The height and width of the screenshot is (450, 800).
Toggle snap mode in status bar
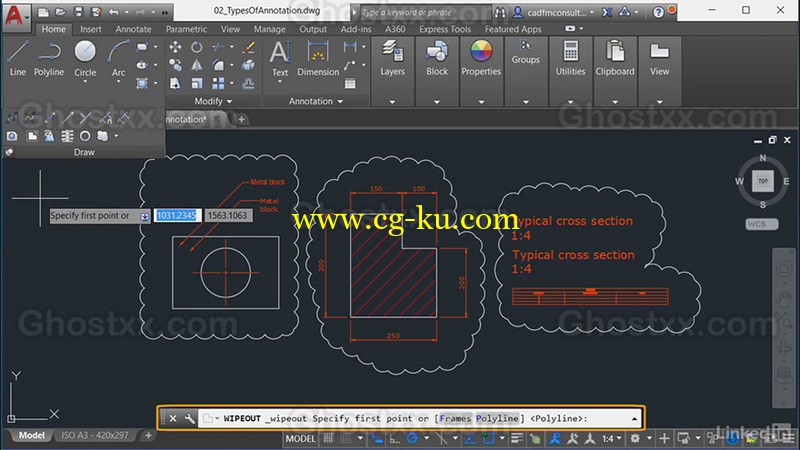point(346,438)
